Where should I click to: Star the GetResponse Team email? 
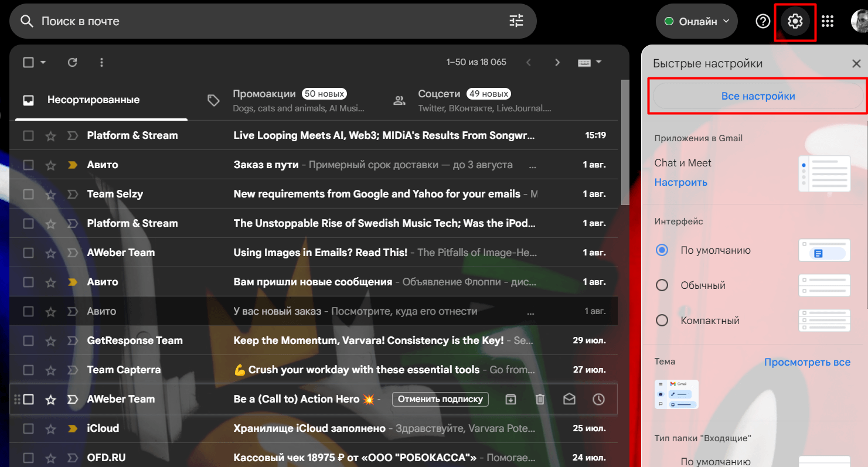tap(50, 341)
